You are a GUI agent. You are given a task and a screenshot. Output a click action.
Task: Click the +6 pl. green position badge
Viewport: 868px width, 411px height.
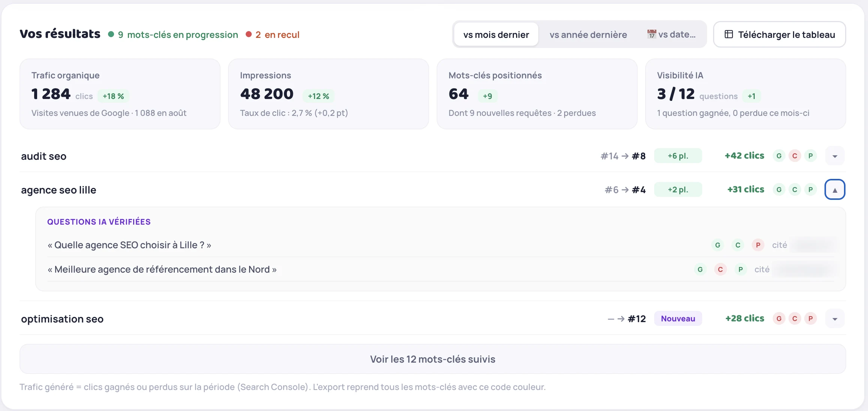pyautogui.click(x=678, y=156)
